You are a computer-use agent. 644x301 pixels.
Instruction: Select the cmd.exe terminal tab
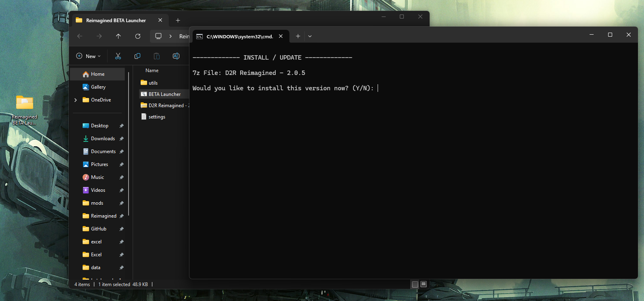(x=240, y=37)
